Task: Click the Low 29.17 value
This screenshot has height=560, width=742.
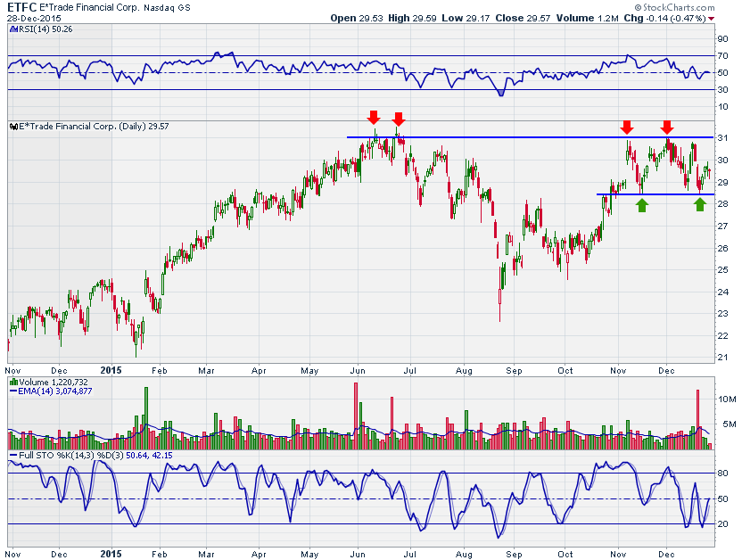Action: pyautogui.click(x=466, y=18)
